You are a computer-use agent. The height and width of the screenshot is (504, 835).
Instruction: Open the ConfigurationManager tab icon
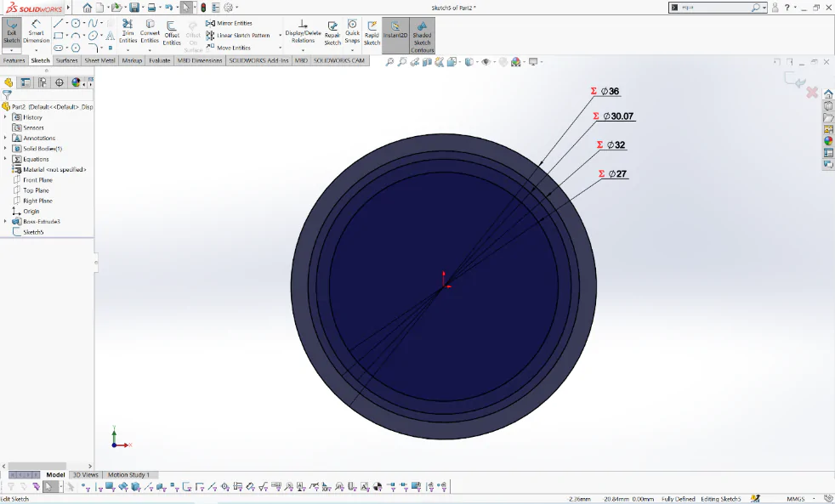tap(42, 82)
